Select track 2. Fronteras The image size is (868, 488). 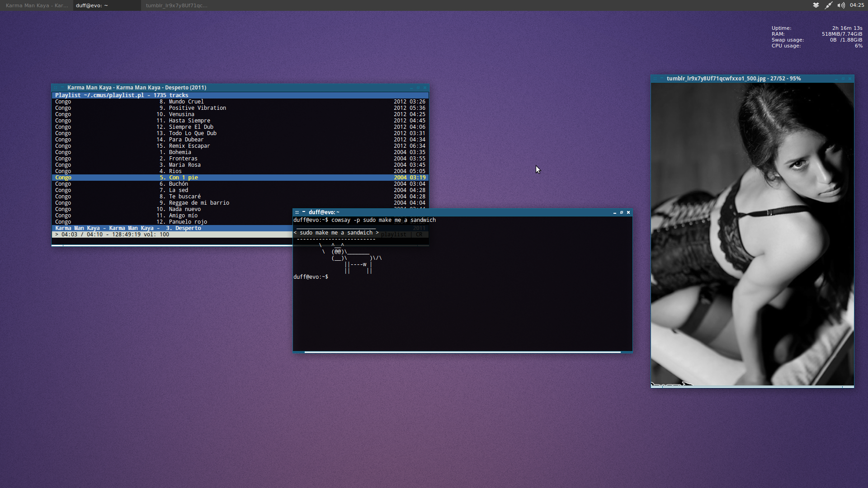pyautogui.click(x=240, y=159)
